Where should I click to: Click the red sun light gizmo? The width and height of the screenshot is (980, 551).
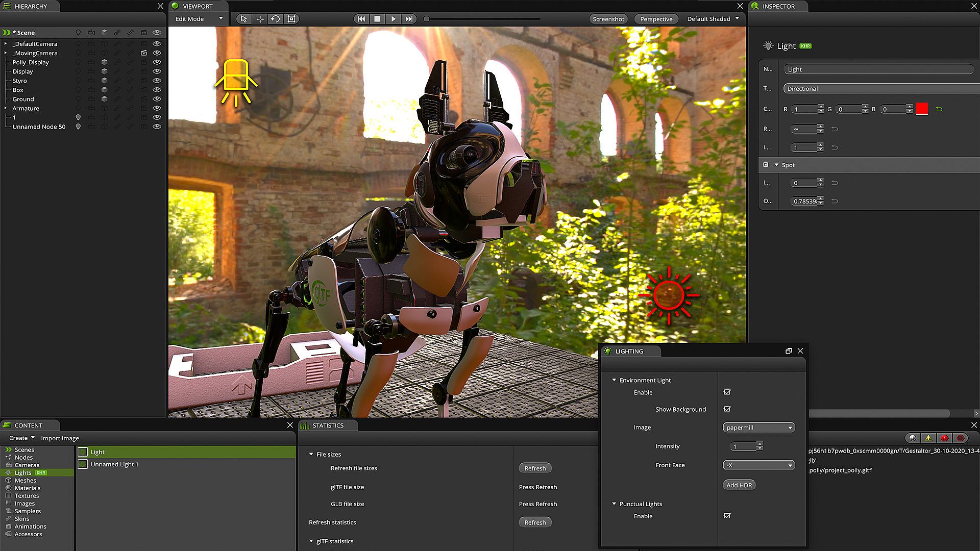point(669,295)
